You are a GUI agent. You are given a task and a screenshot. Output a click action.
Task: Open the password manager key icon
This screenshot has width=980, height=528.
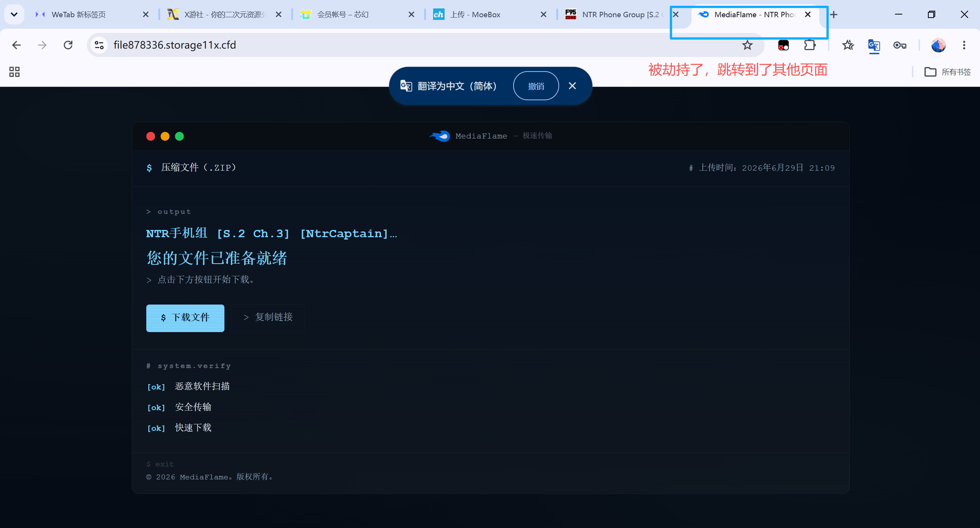(900, 45)
